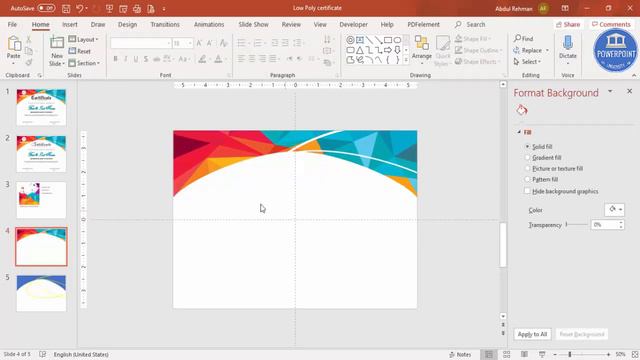Check Hide background graphics
640x360 pixels.
click(527, 191)
